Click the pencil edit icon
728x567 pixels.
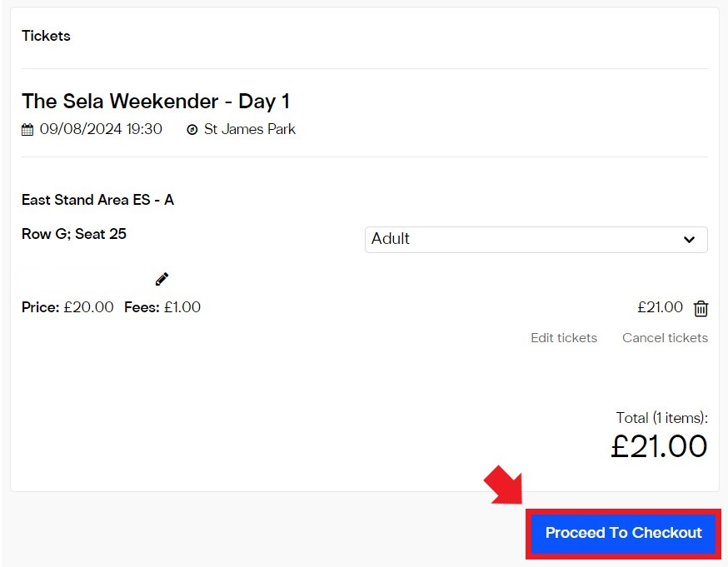pos(162,279)
